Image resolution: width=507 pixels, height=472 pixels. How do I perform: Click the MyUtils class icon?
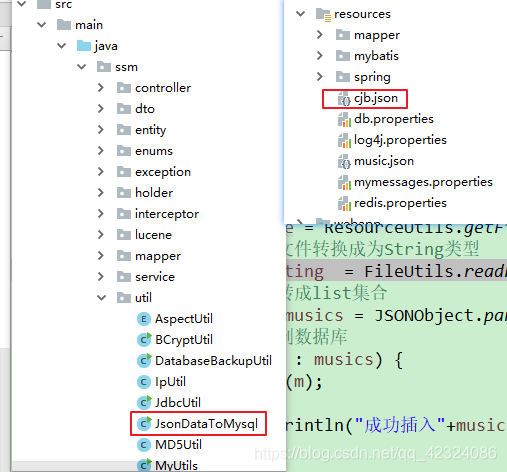pos(144,465)
